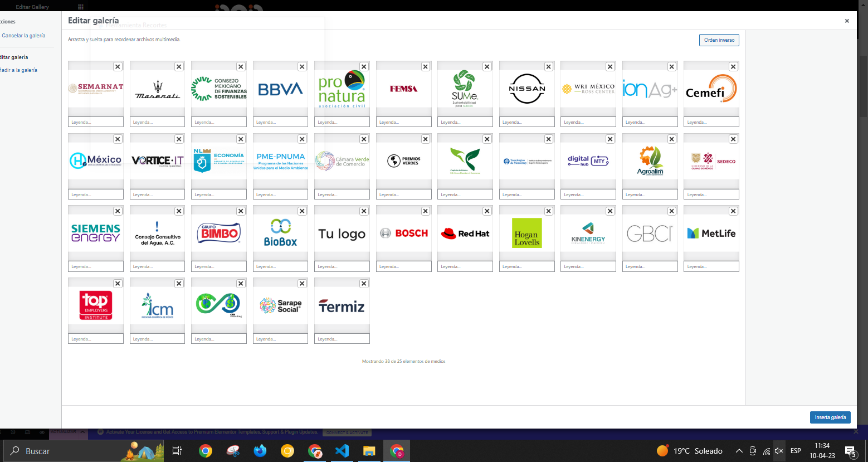The height and width of the screenshot is (462, 868).
Task: Click the caption field under Tecnológico de Monterrey
Action: click(x=527, y=194)
